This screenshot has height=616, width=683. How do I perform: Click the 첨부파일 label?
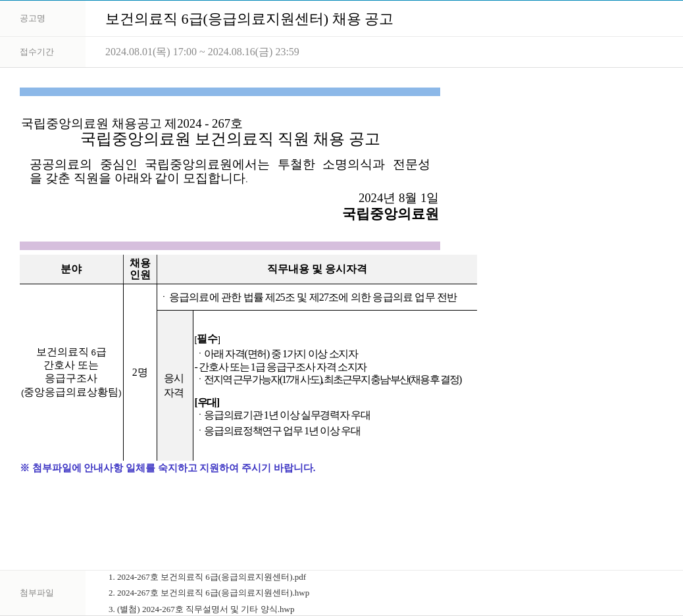click(x=37, y=593)
